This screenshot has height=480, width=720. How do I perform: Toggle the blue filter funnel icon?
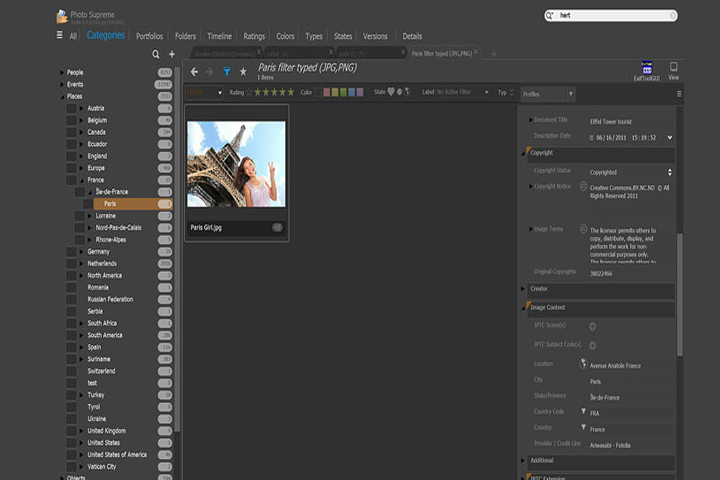point(227,72)
